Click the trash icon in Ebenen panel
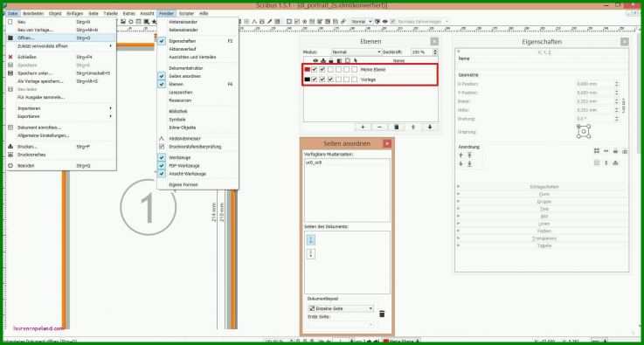The height and width of the screenshot is (345, 644). pos(397,128)
